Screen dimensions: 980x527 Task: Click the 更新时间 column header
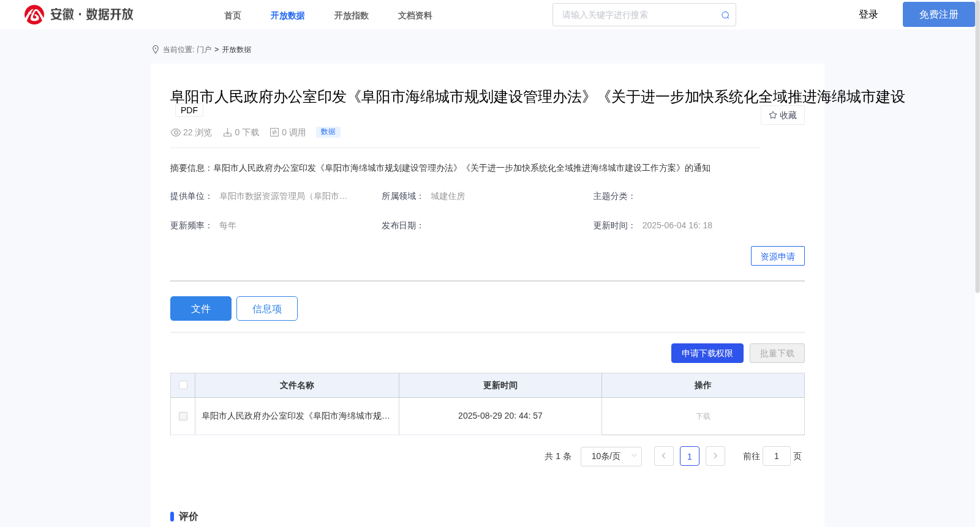(500, 386)
